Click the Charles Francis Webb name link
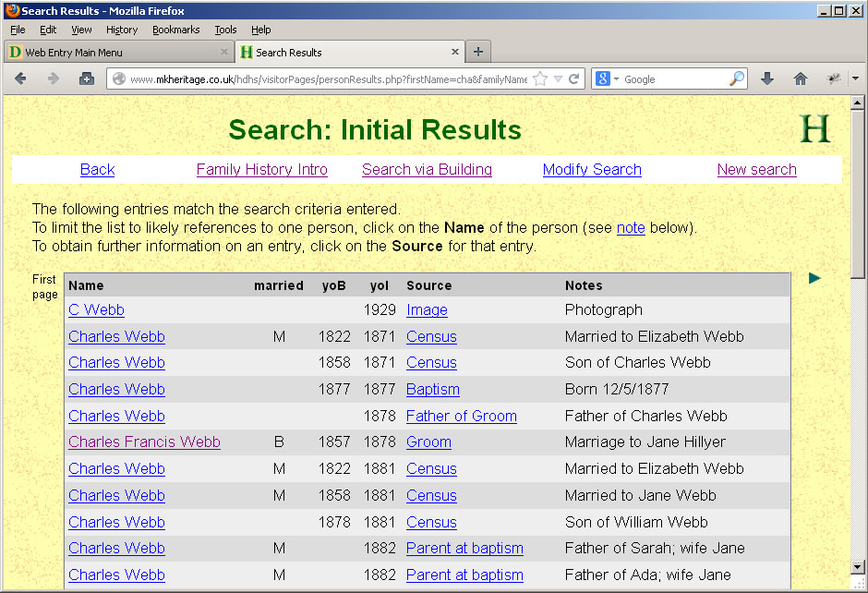Screen dimensions: 868x593 144,442
